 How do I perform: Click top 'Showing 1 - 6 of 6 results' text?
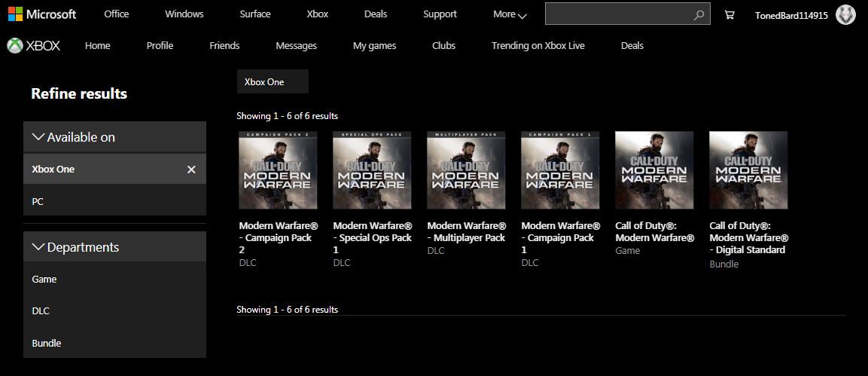click(288, 116)
